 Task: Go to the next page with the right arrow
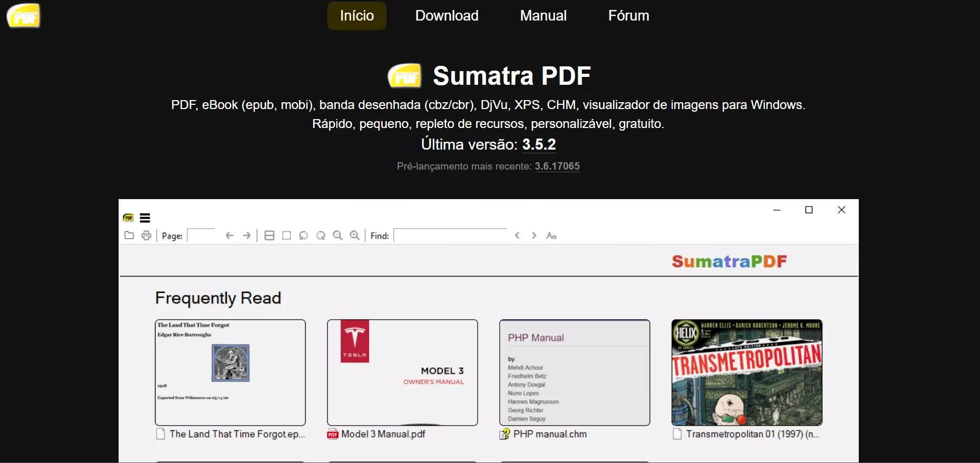click(x=247, y=235)
